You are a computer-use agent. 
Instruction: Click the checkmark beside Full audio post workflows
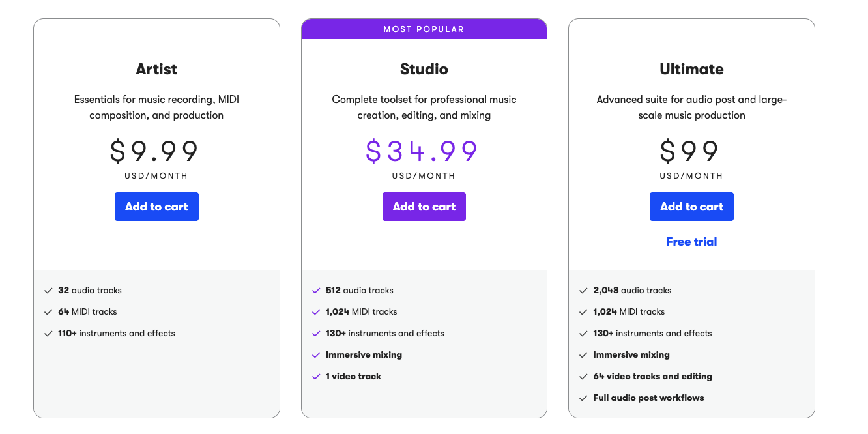point(583,398)
